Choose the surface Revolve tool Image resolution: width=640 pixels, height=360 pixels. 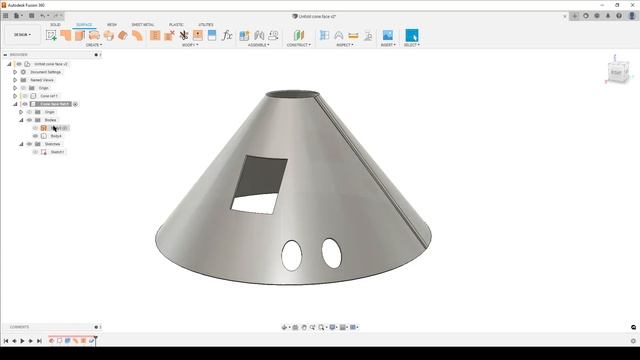[80, 35]
